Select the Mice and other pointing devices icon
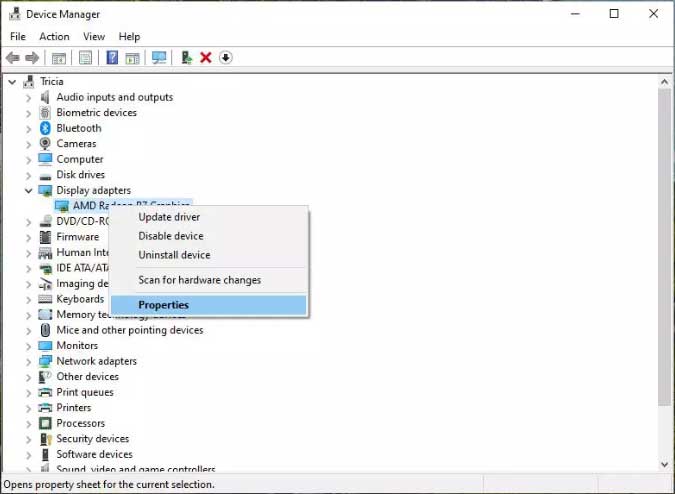The image size is (675, 494). click(x=45, y=330)
